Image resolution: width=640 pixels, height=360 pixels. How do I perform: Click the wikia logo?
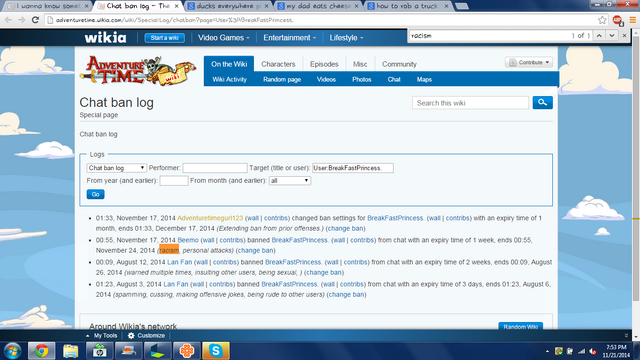point(105,38)
